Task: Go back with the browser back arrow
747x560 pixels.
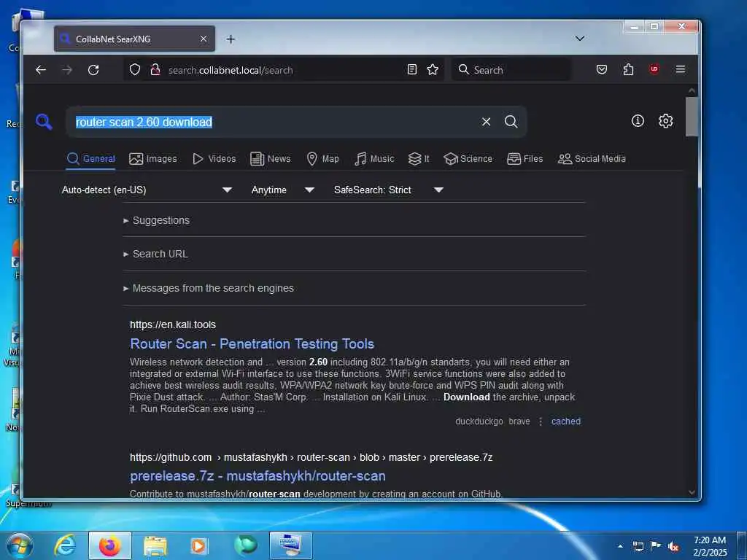Action: click(41, 70)
